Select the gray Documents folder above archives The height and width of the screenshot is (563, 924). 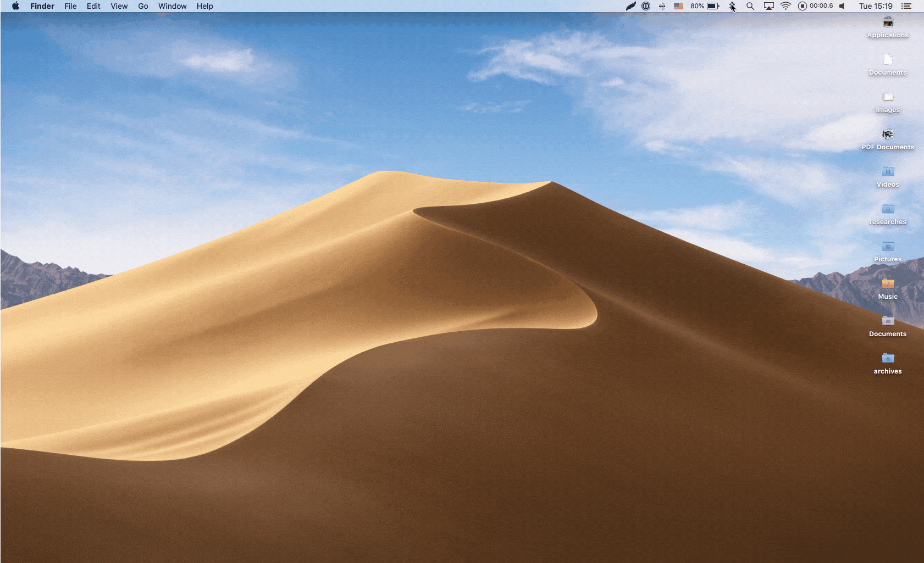click(888, 327)
